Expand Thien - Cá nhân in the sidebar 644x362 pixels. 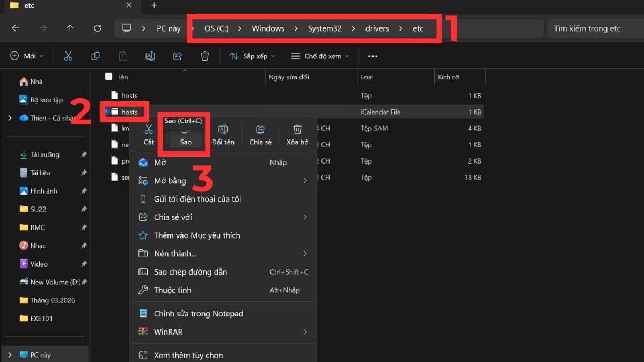click(x=9, y=117)
